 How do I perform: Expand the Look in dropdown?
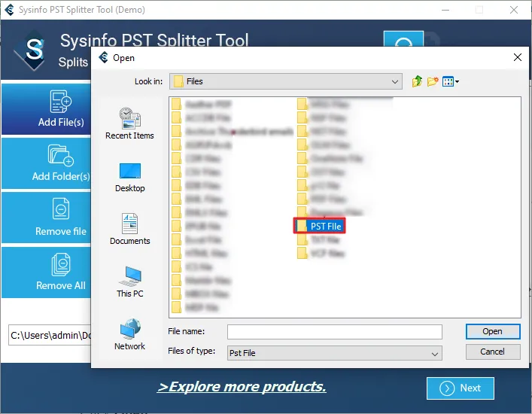394,81
